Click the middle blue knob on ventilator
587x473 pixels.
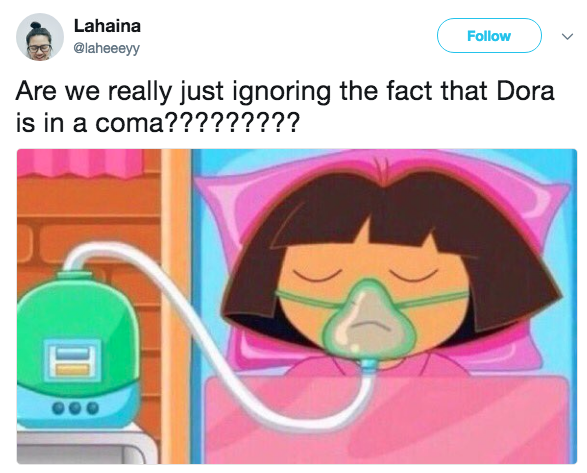(x=75, y=407)
